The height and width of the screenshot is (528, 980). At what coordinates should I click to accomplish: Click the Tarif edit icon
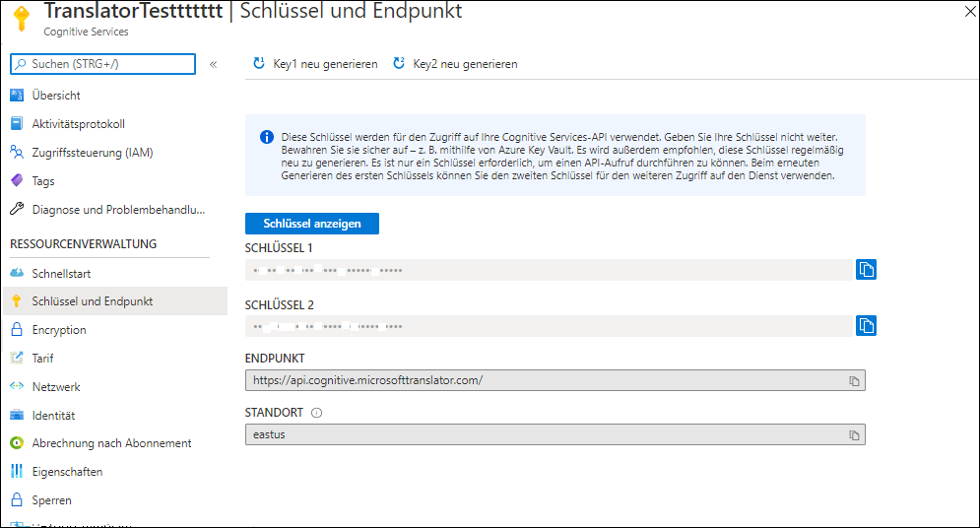[x=17, y=358]
